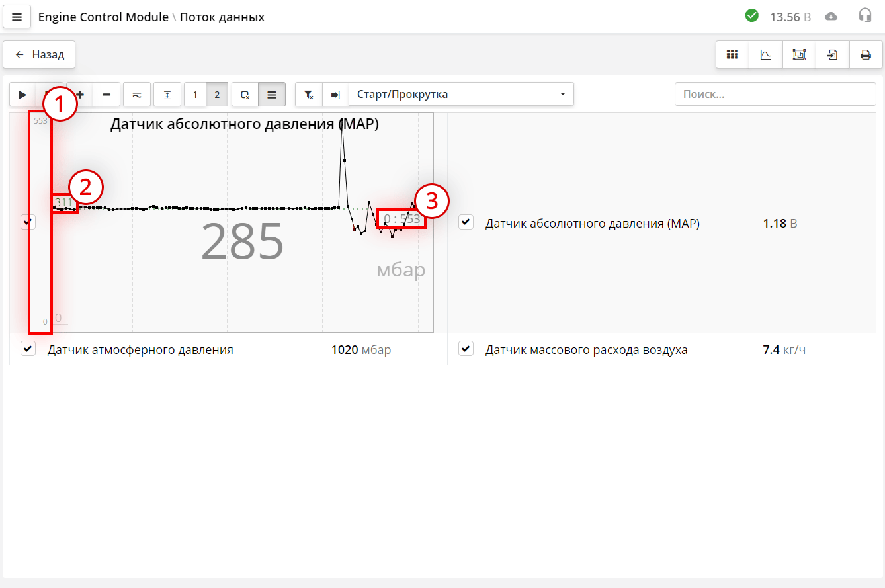
Task: Toggle the right-side Датчик абсолютного давления (MAP) checkbox
Action: 466,222
